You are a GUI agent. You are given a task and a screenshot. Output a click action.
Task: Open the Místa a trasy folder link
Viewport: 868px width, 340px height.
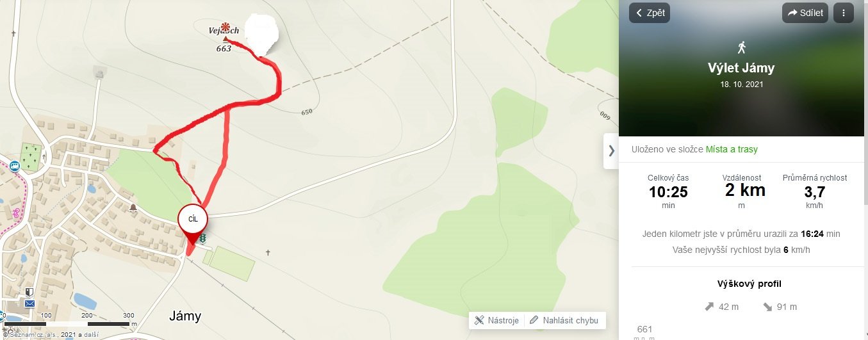732,149
